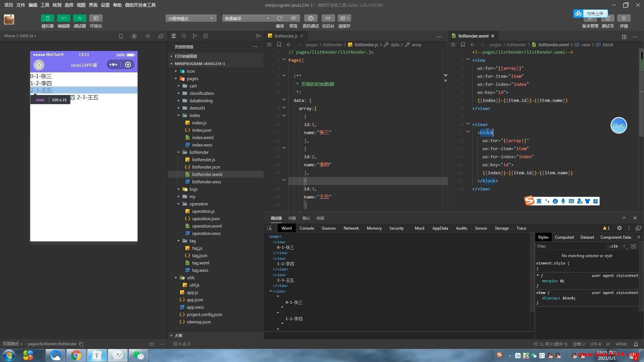Open the 项目 menu

click(x=9, y=5)
